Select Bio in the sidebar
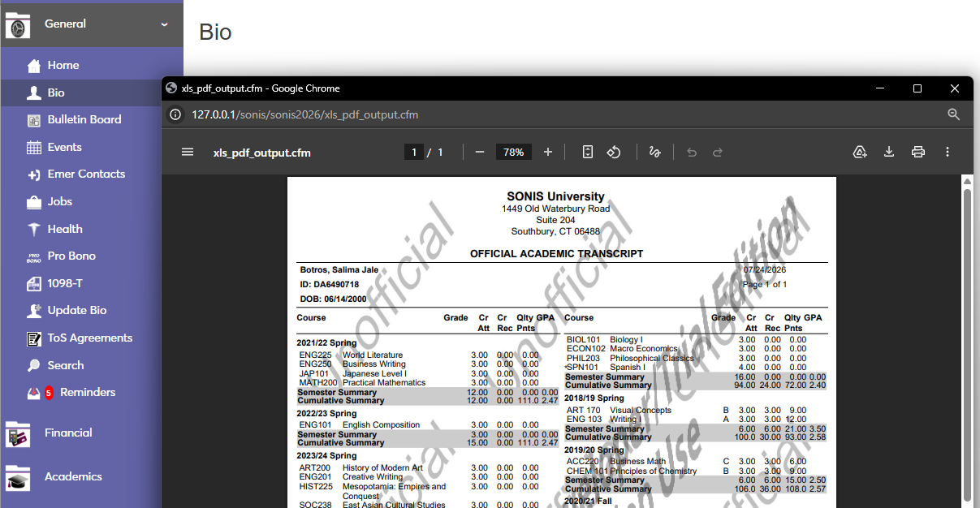 pyautogui.click(x=56, y=93)
